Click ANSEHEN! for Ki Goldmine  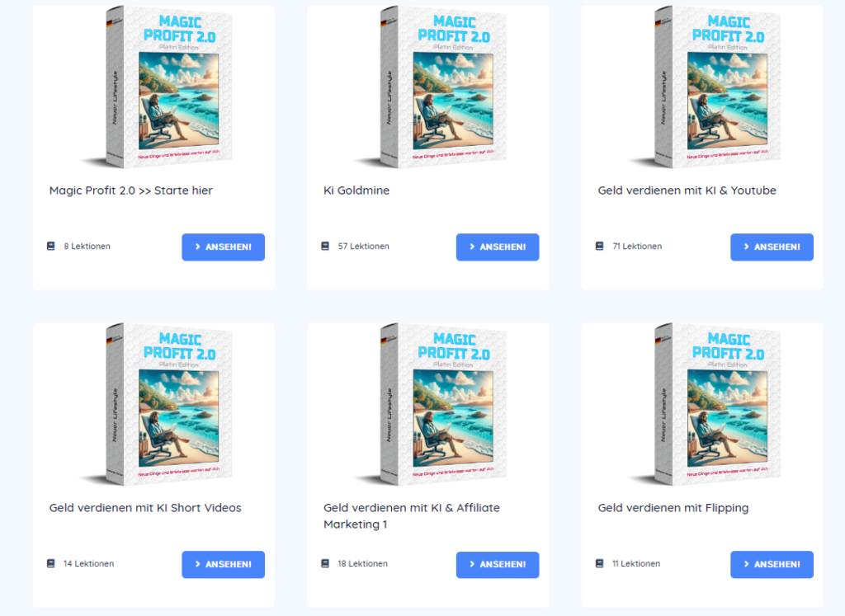click(x=498, y=247)
